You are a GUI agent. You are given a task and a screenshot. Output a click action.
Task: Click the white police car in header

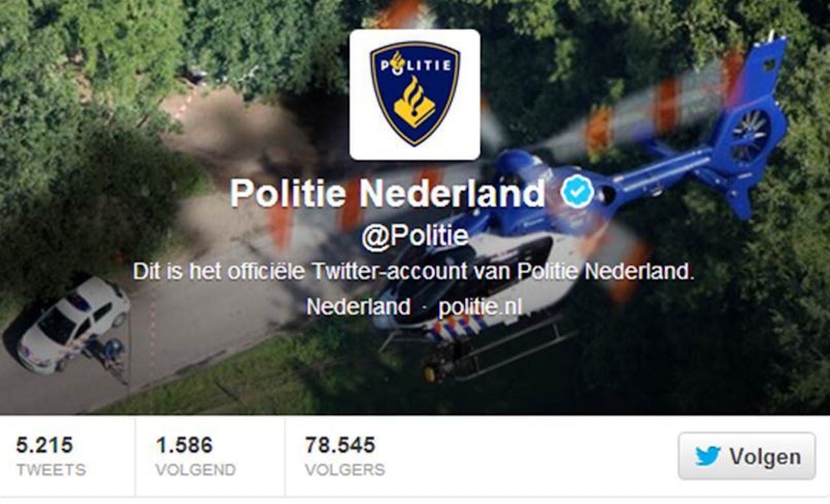tap(73, 324)
